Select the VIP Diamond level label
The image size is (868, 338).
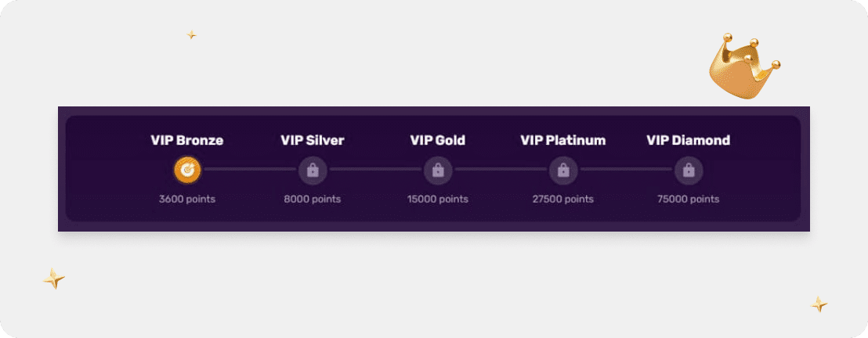click(x=689, y=141)
